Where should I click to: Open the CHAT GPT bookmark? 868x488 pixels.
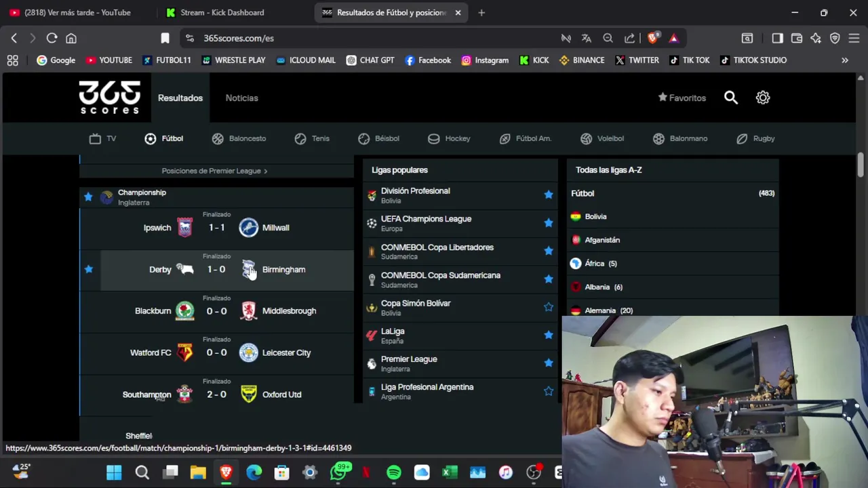pyautogui.click(x=370, y=60)
